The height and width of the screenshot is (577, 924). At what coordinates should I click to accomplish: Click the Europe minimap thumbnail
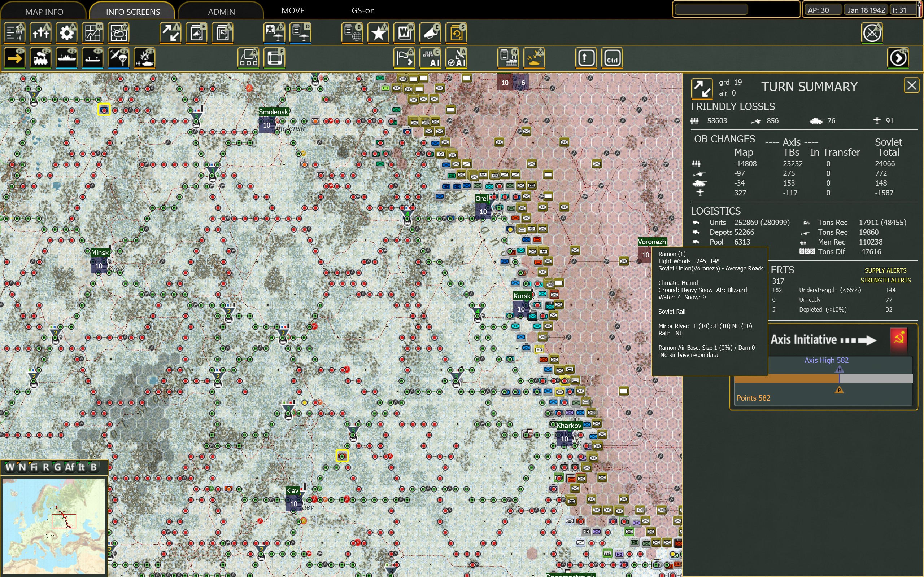[53, 526]
